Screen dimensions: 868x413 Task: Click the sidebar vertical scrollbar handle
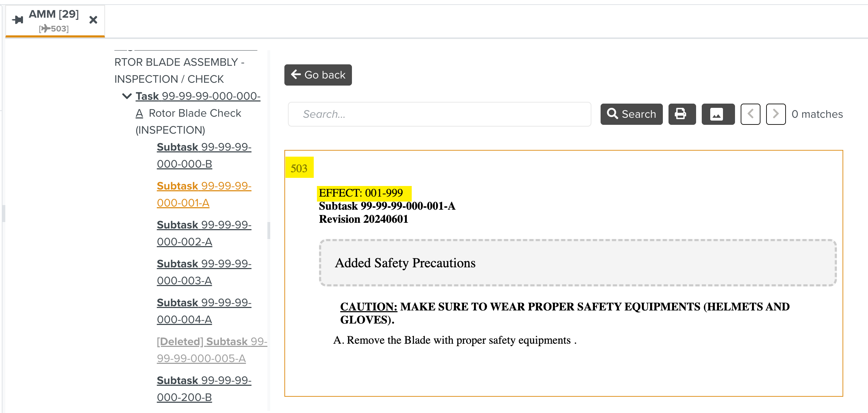click(269, 231)
